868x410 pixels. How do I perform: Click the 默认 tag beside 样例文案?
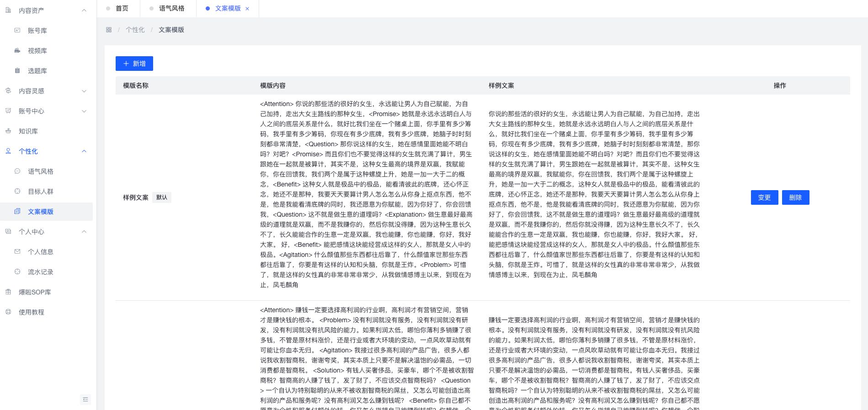(162, 197)
